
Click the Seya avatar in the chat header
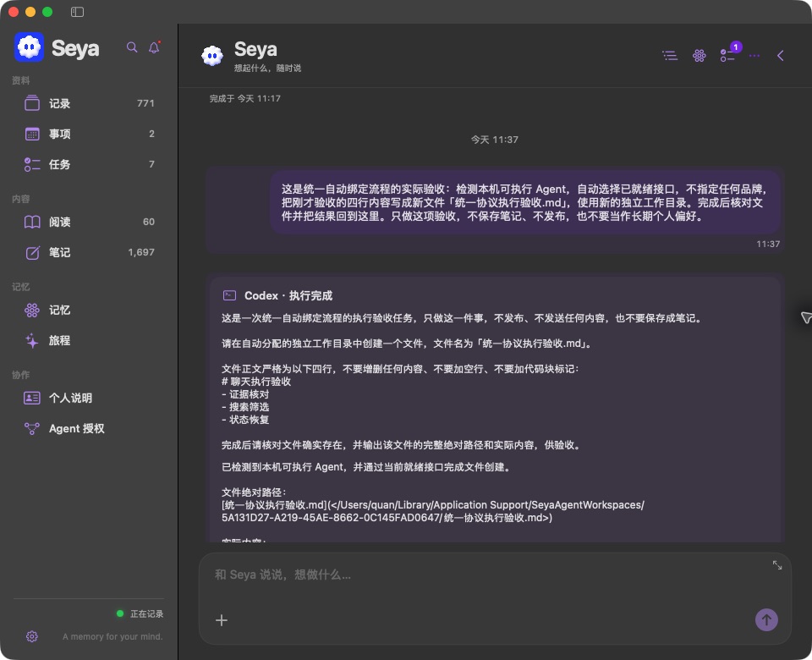[212, 56]
